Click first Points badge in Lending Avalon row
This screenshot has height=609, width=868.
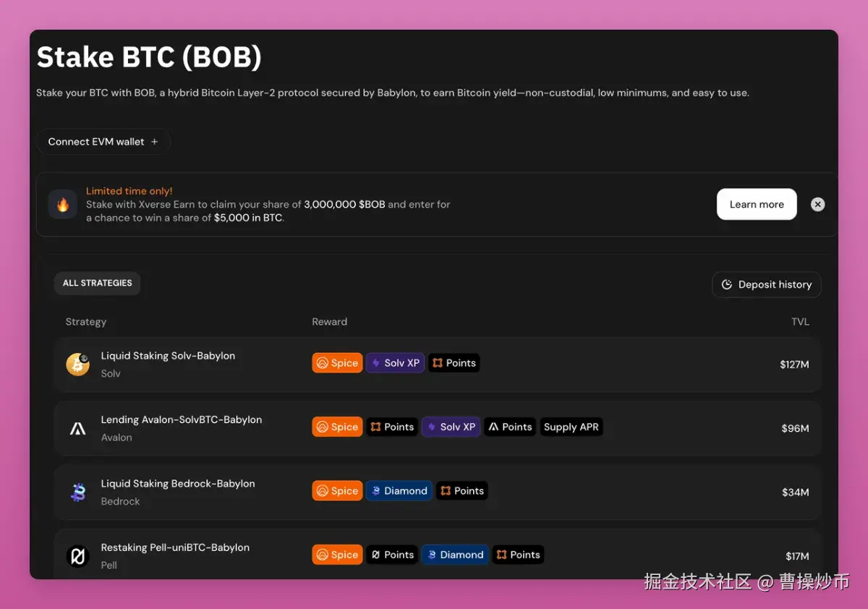point(392,427)
